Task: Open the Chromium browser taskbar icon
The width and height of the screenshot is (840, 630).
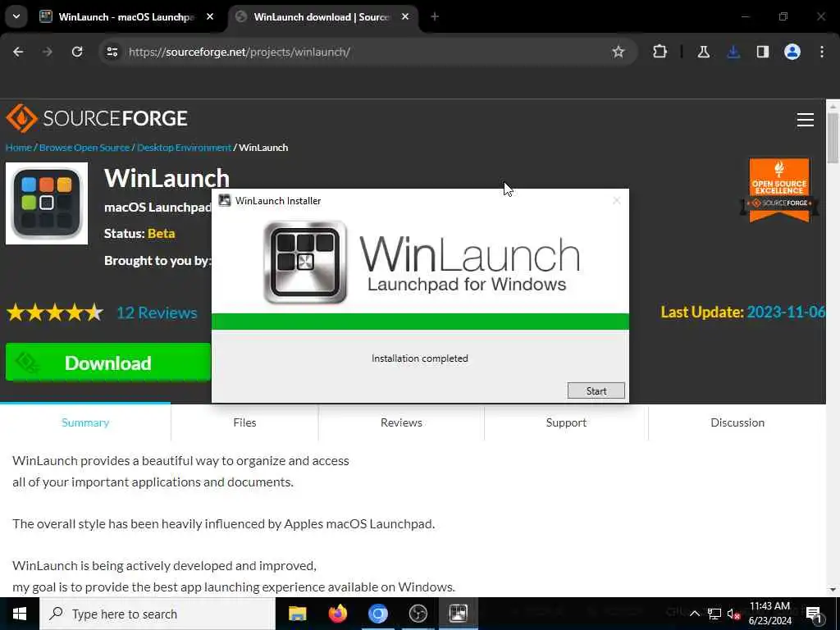Action: [x=377, y=614]
